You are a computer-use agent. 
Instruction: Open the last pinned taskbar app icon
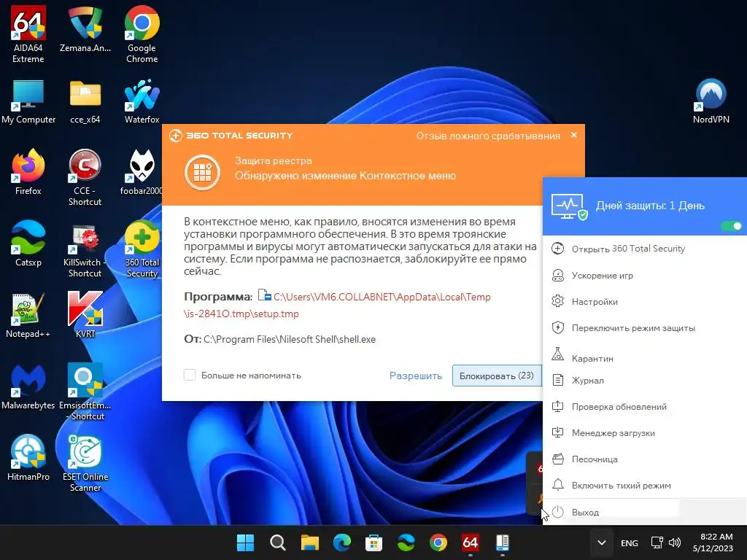coord(503,542)
